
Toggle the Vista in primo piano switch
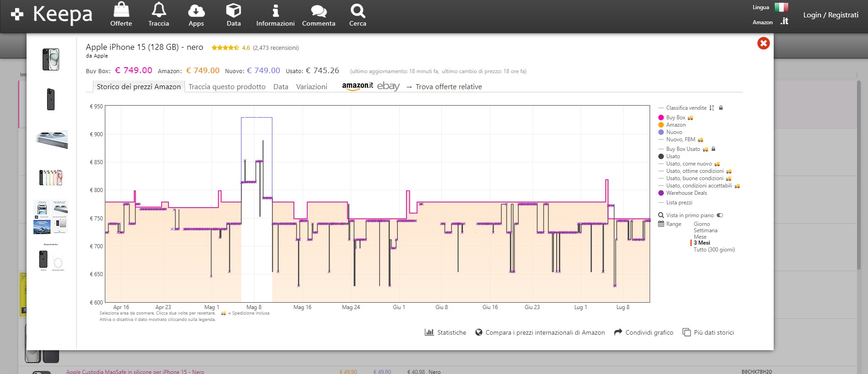[x=720, y=215]
